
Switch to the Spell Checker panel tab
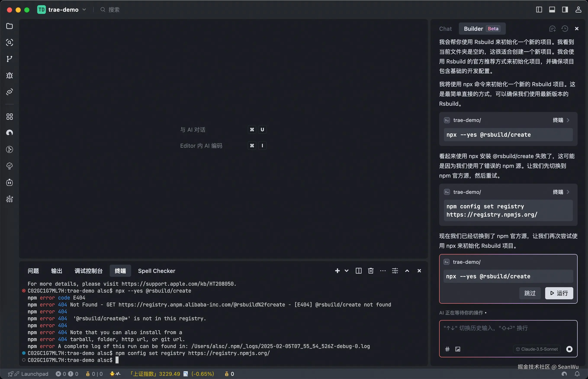(x=157, y=271)
